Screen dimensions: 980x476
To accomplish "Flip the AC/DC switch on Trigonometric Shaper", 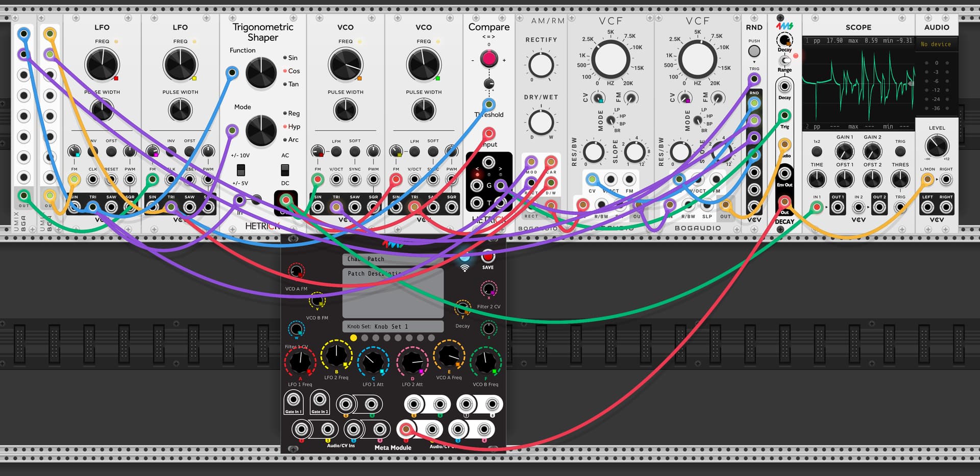I will [x=285, y=169].
